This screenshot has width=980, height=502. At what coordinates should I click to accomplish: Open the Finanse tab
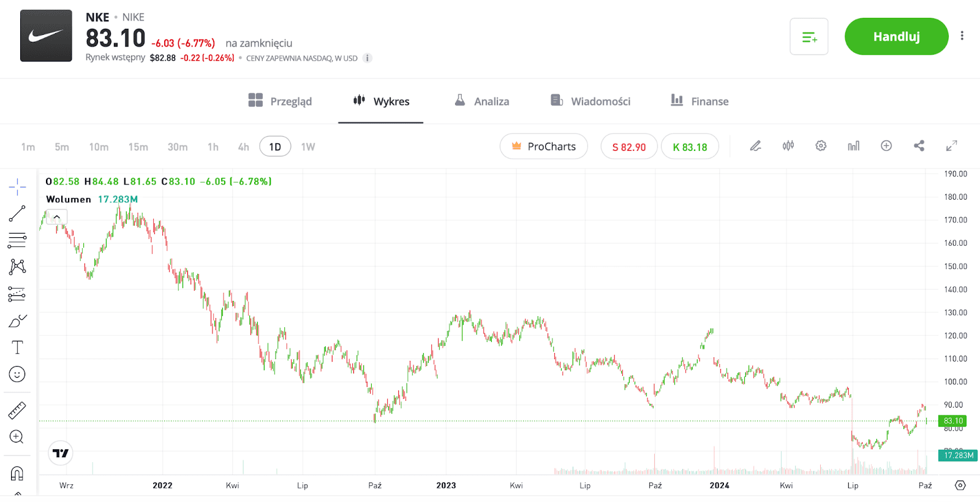tap(699, 101)
